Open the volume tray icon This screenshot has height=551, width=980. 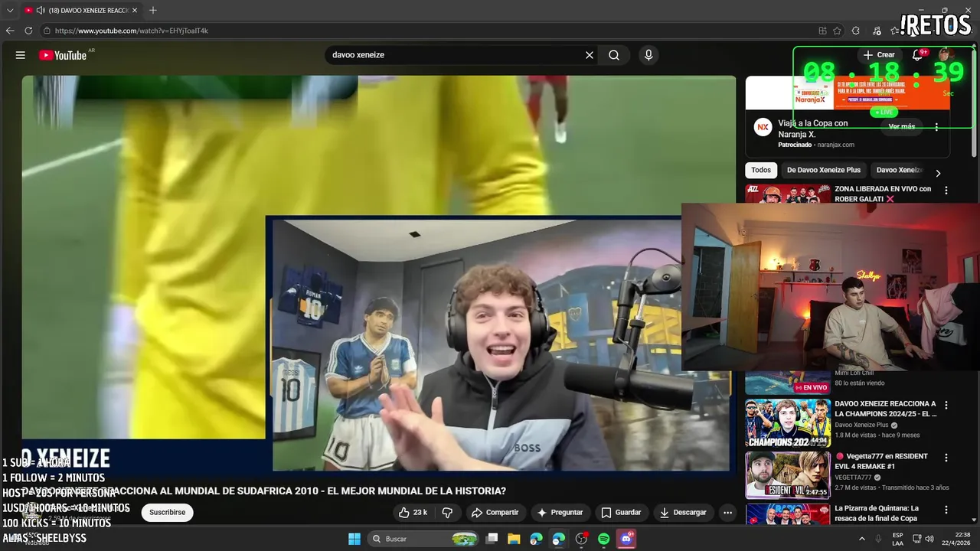pyautogui.click(x=929, y=539)
